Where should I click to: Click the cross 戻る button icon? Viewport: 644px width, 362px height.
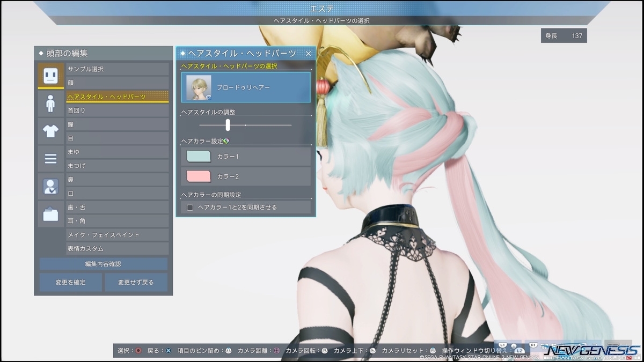(168, 350)
